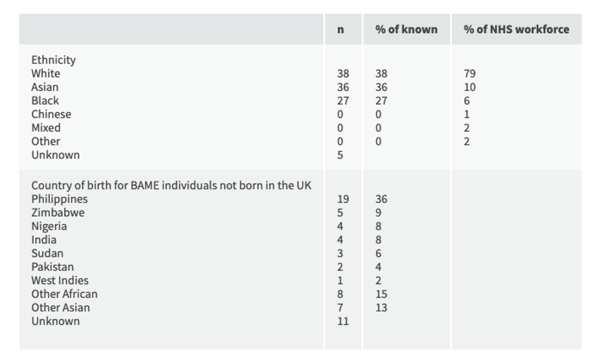
Task: Click the "% of NHS workforce" header
Action: coord(516,29)
